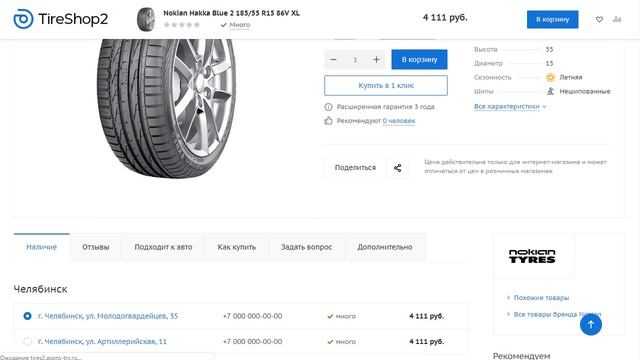Select the Артиллерийская, 11 store radio button
Screen dimensions: 640x360
(x=27, y=341)
